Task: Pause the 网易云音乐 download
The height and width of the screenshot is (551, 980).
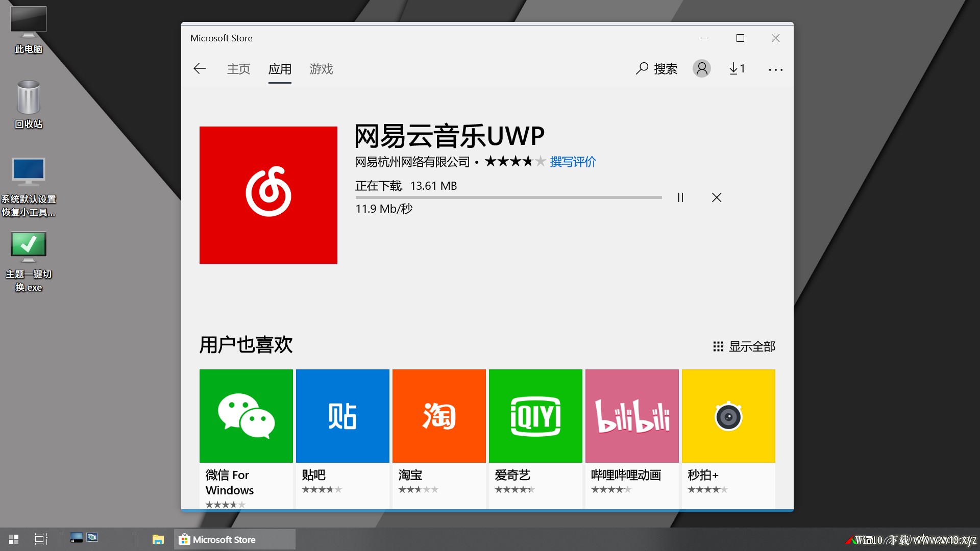Action: (x=680, y=197)
